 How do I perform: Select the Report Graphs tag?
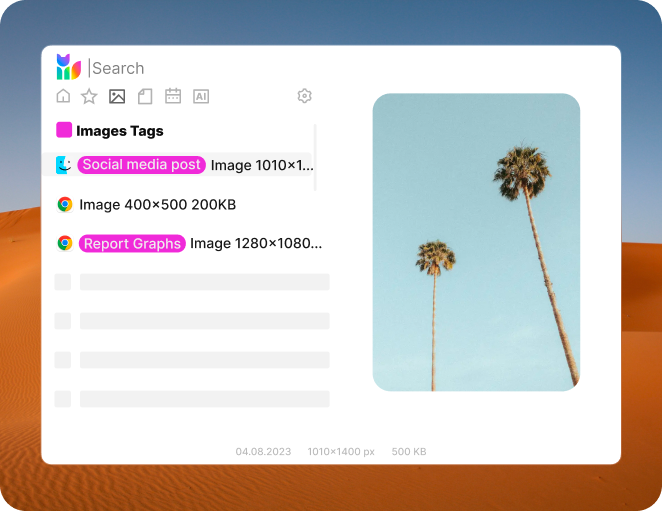(132, 244)
